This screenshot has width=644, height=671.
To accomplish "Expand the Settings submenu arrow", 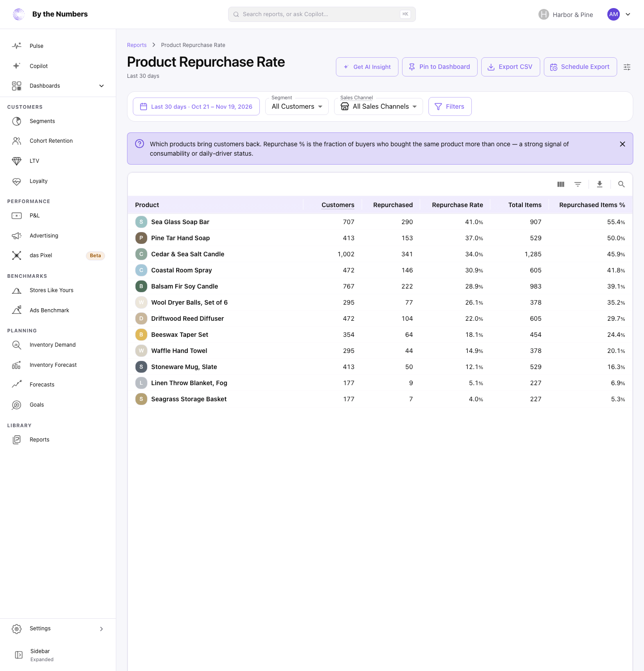I will click(x=102, y=629).
